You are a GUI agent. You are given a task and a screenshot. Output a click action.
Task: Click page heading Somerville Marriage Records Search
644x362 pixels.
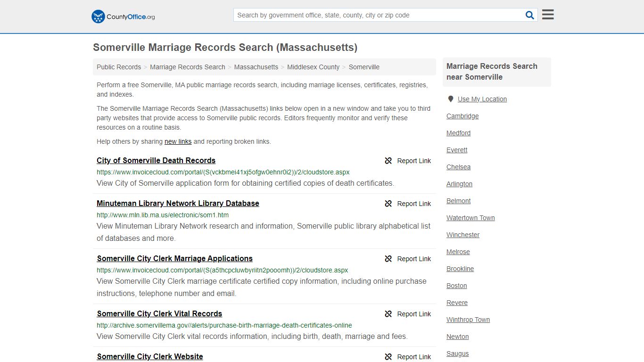click(225, 48)
